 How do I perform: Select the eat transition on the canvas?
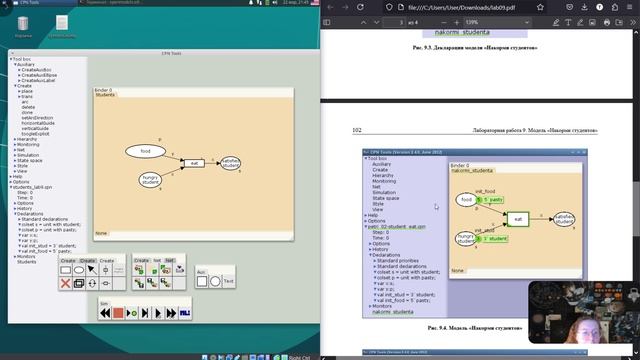[194, 163]
